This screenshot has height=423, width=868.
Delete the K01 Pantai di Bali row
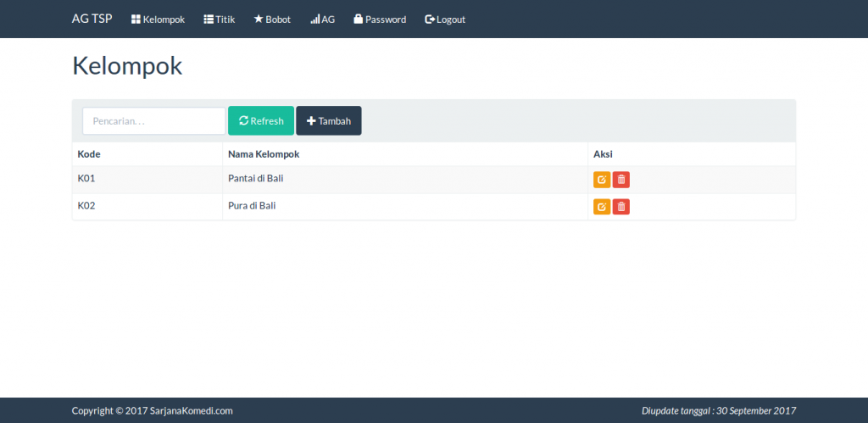tap(621, 180)
